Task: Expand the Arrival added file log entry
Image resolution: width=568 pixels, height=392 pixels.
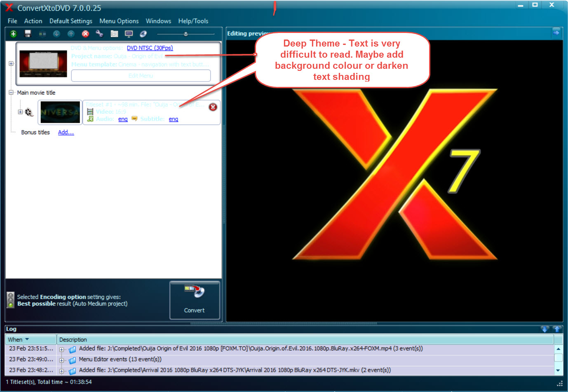Action: (61, 371)
